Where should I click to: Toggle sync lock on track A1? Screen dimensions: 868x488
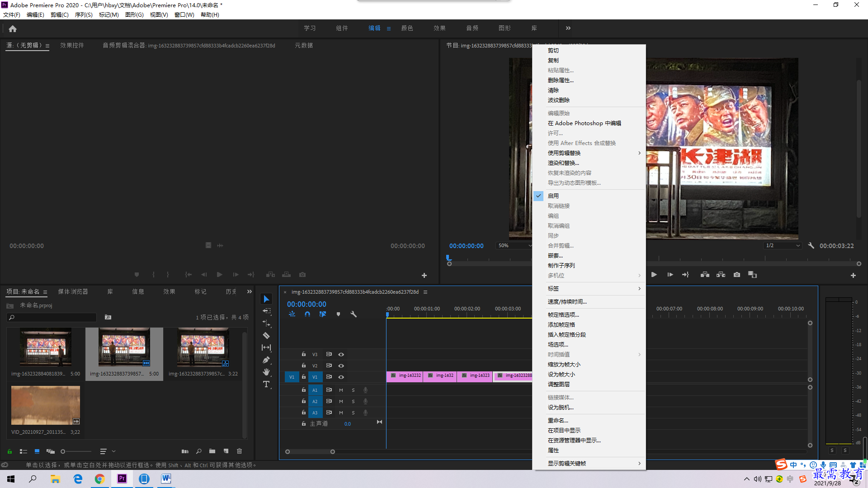[x=329, y=390]
